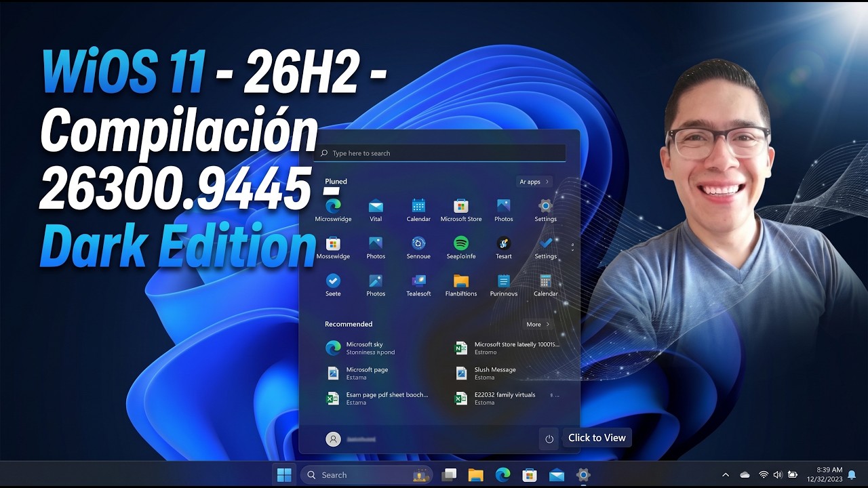Open Task View from the taskbar
The width and height of the screenshot is (868, 488).
449,475
